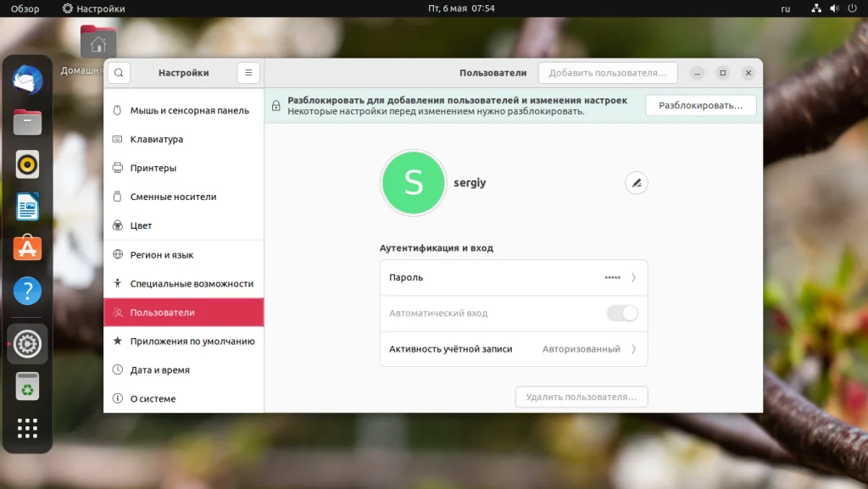
Task: Open the help app in the dock
Action: click(27, 291)
